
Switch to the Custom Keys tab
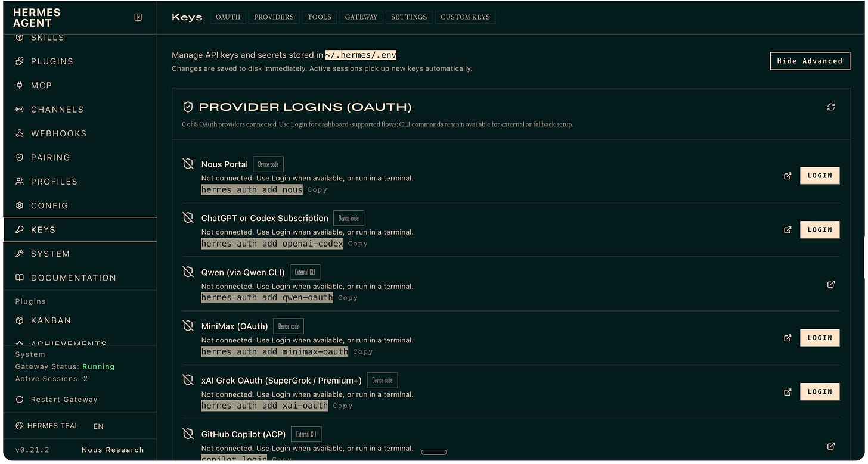pos(465,17)
